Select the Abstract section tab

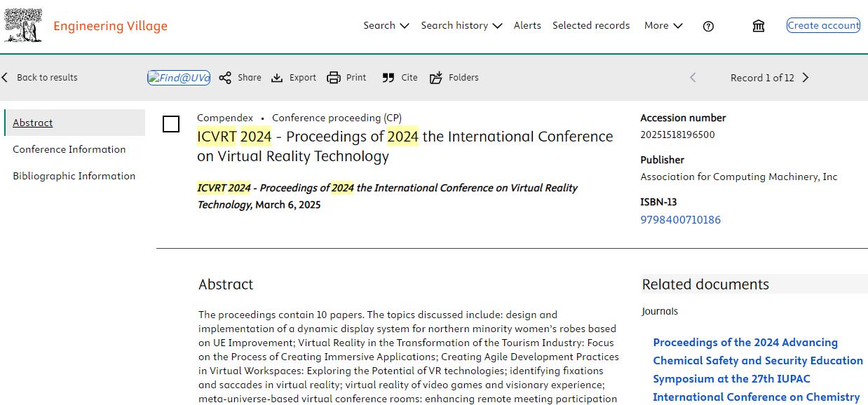pos(74,123)
